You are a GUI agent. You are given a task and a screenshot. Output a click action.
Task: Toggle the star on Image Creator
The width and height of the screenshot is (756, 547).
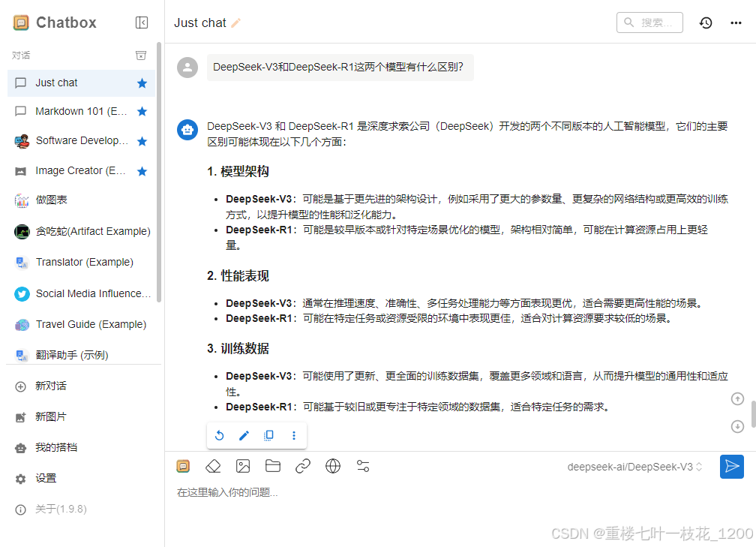click(142, 171)
